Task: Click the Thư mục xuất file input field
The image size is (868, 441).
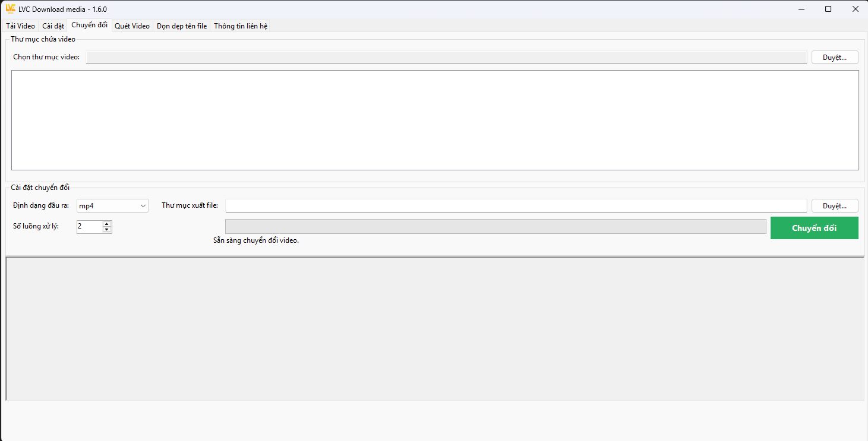Action: click(x=516, y=206)
